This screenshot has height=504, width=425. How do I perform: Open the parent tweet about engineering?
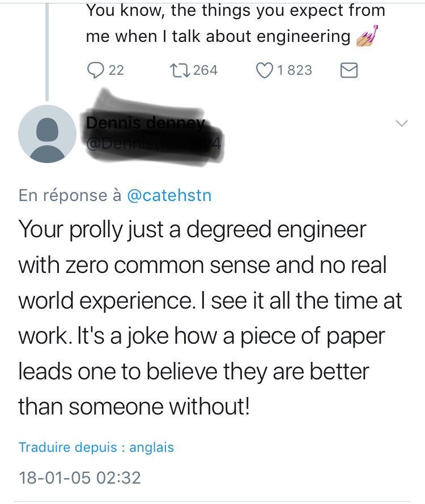(227, 23)
